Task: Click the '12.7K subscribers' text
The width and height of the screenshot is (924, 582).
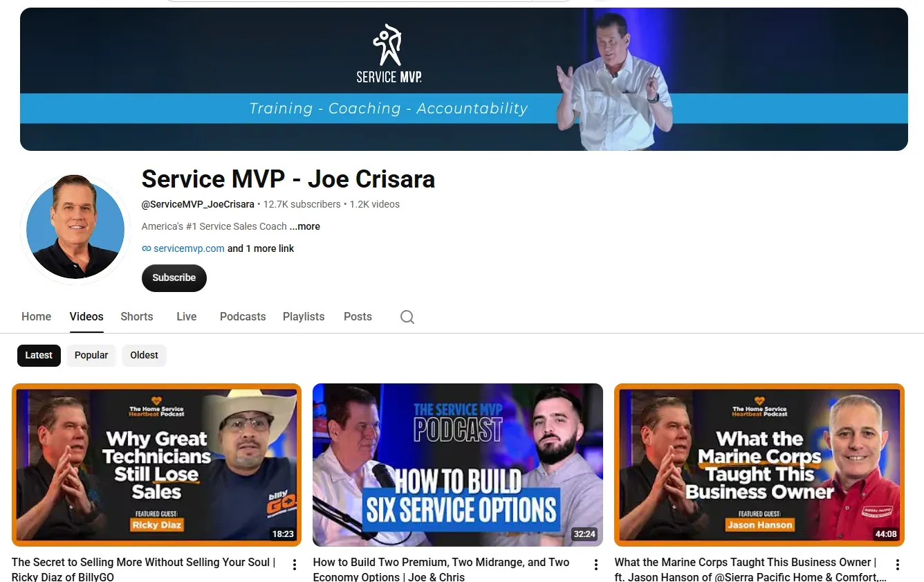Action: 302,204
